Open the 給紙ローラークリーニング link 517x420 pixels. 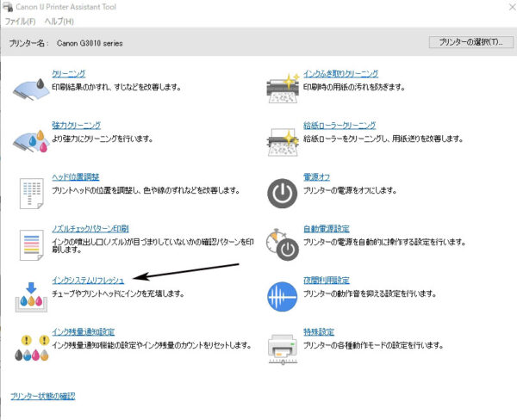[339, 125]
